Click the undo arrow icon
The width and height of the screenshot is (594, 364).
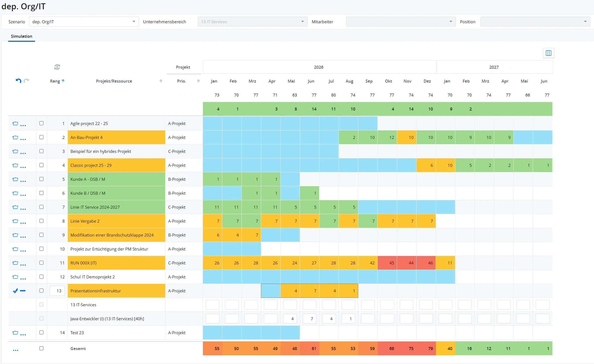[18, 81]
